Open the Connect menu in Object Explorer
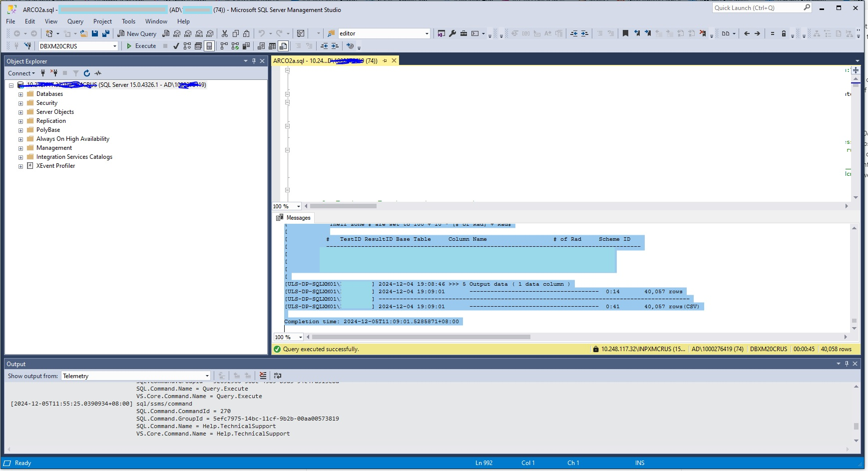Screen dimensions: 868x471 (x=21, y=73)
